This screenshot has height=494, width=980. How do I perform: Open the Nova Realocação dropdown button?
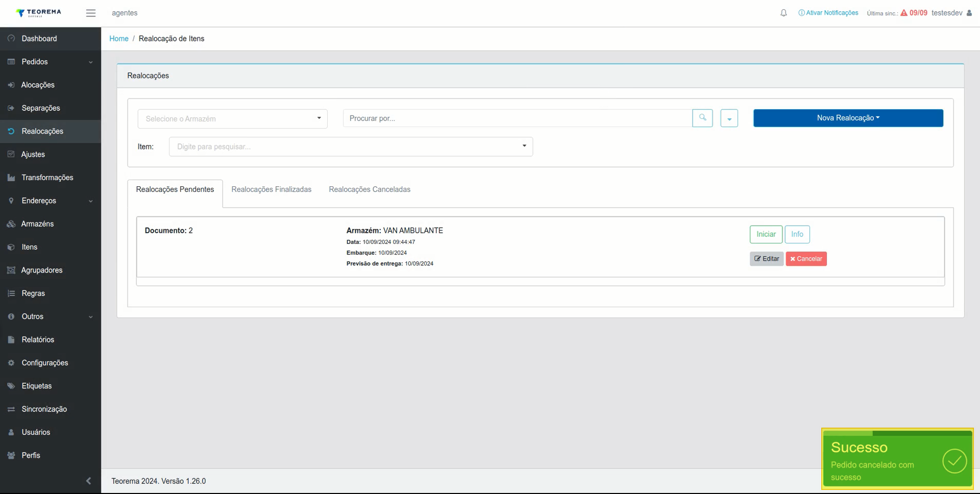(848, 118)
